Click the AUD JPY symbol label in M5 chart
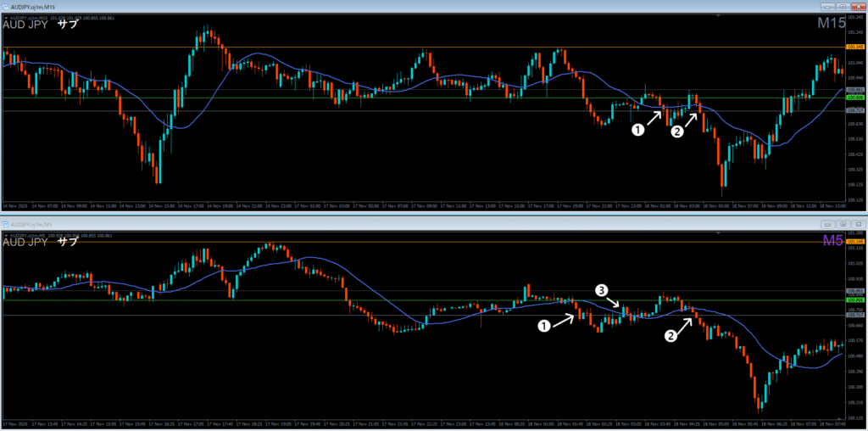Screen dimensions: 868x431 coord(25,242)
